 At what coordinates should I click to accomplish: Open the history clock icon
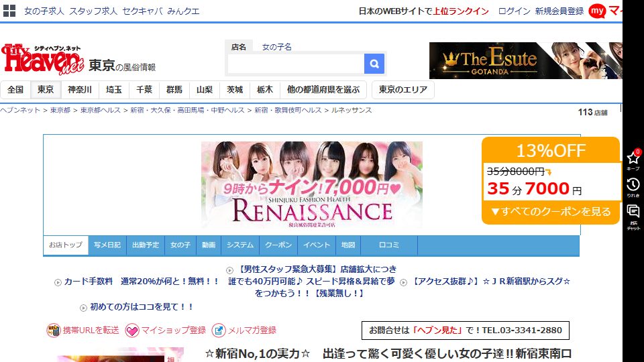coord(633,185)
